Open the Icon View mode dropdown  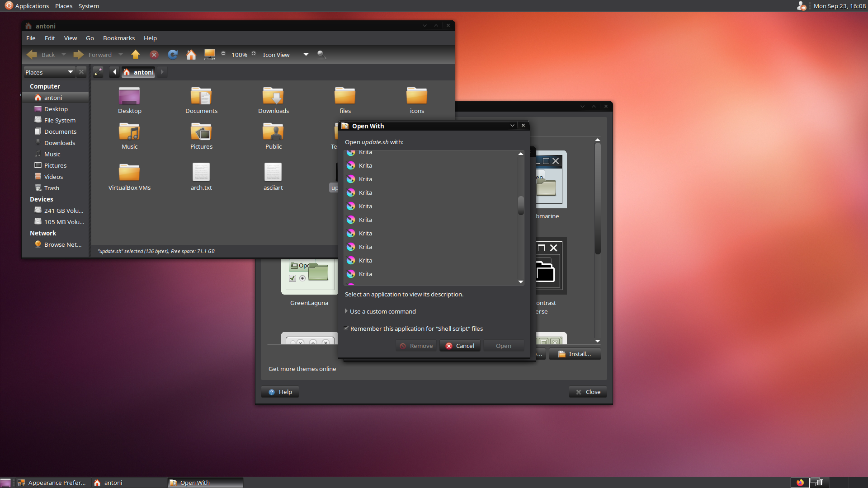pyautogui.click(x=286, y=55)
